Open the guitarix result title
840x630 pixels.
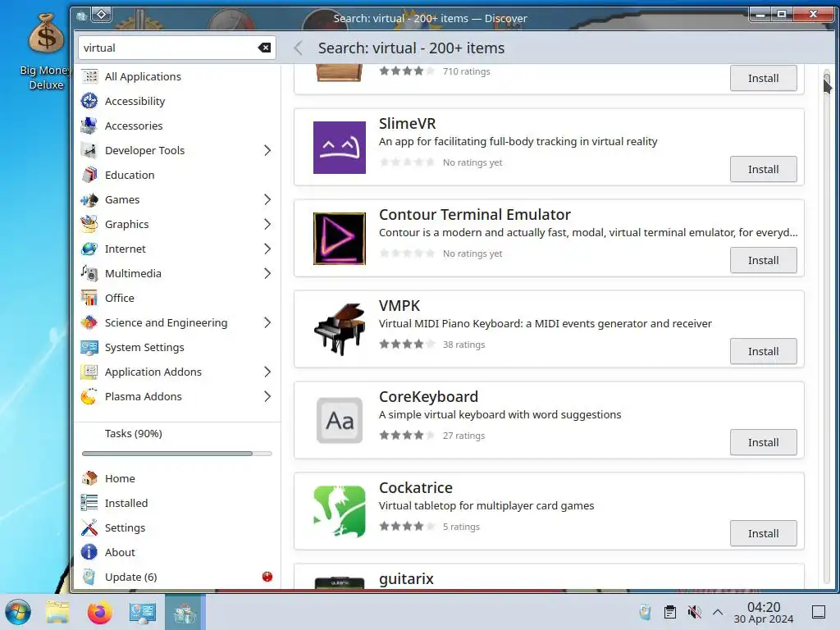click(x=406, y=578)
